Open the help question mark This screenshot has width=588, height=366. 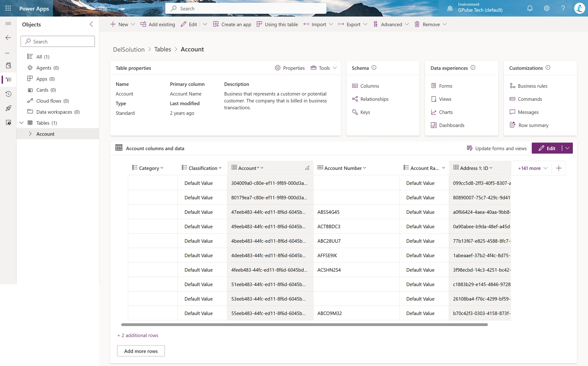tap(563, 8)
